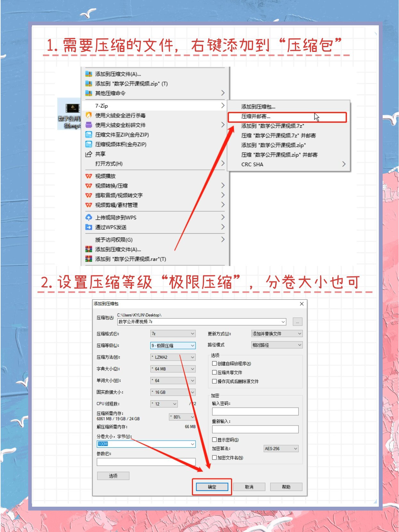Click the browse ... button beside archive name
The image size is (399, 532).
(297, 322)
